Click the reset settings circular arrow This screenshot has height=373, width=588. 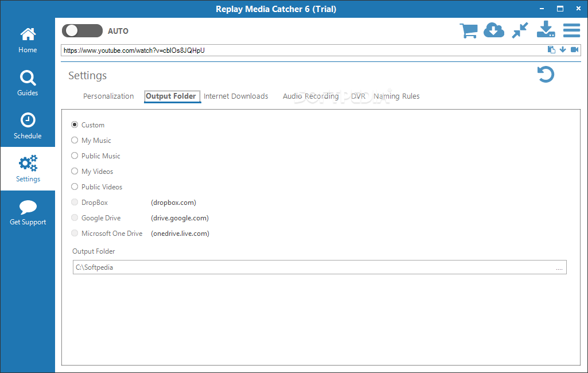(x=546, y=74)
